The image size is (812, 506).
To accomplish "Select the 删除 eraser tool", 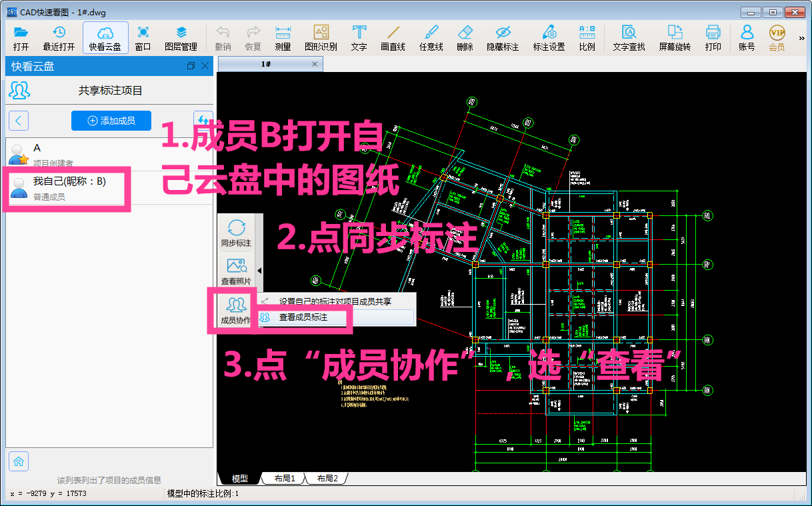I will 465,38.
